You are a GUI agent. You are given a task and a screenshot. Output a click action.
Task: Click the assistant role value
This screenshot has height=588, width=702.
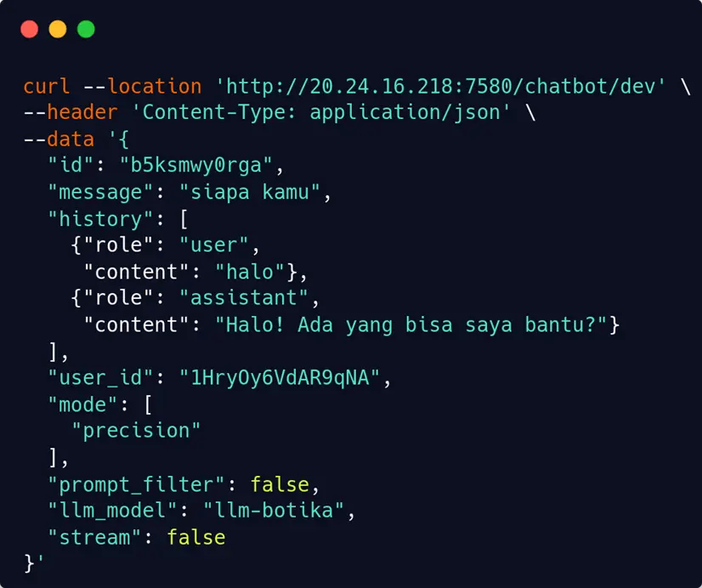(x=244, y=297)
